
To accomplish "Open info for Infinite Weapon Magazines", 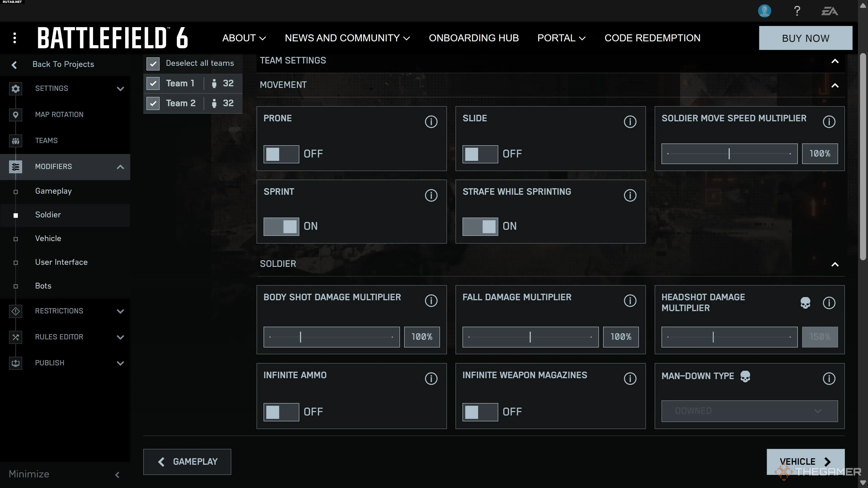I will [x=630, y=379].
